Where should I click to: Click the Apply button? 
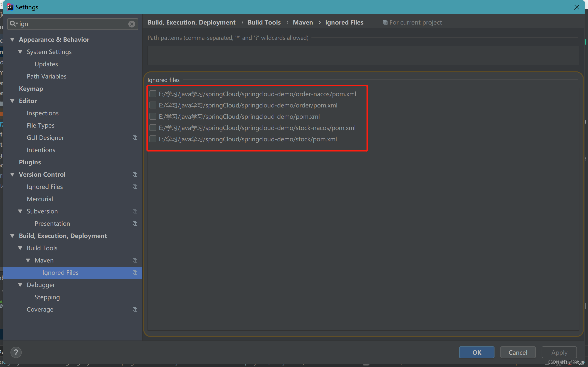(x=559, y=352)
